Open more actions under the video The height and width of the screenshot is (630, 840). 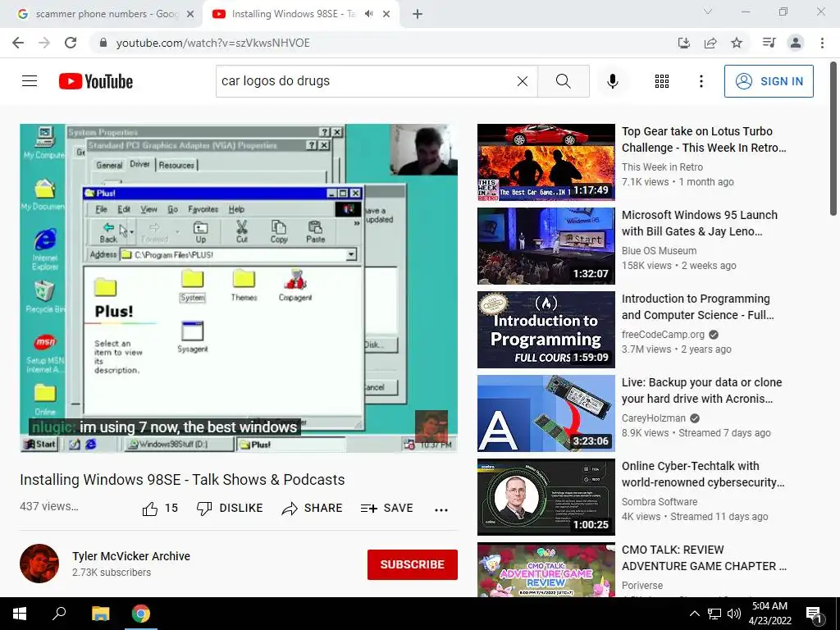point(441,509)
